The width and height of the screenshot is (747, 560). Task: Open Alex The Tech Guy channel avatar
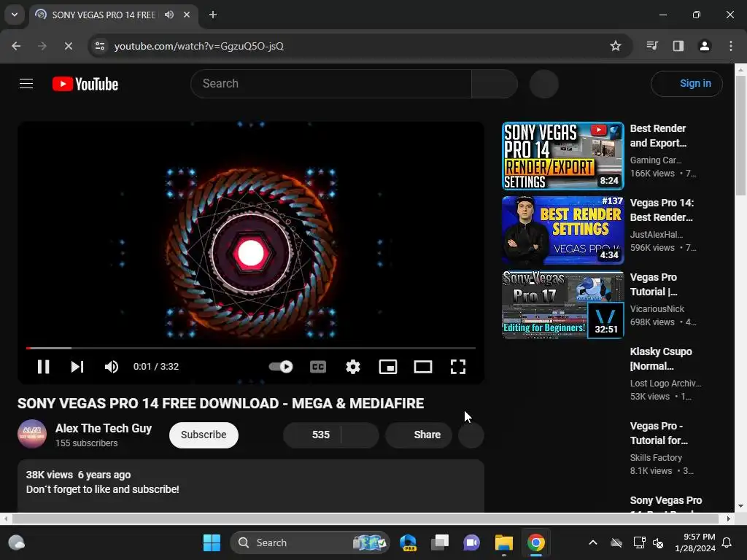pos(32,434)
